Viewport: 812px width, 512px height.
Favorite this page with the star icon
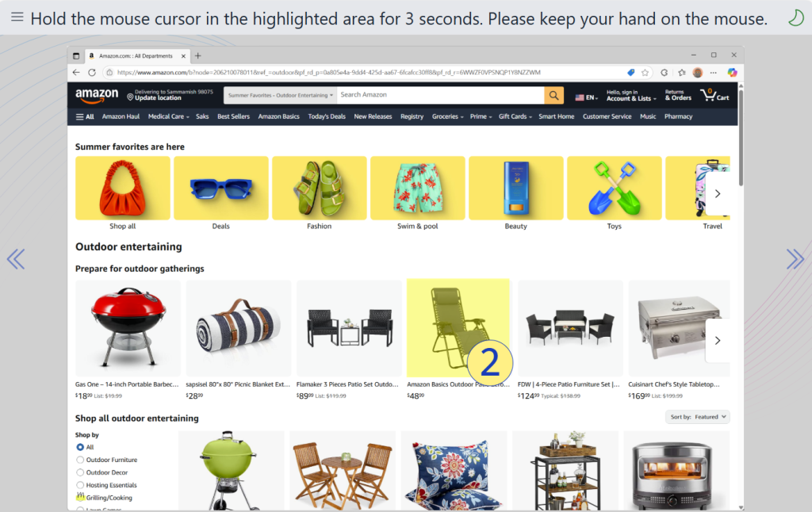(x=645, y=72)
